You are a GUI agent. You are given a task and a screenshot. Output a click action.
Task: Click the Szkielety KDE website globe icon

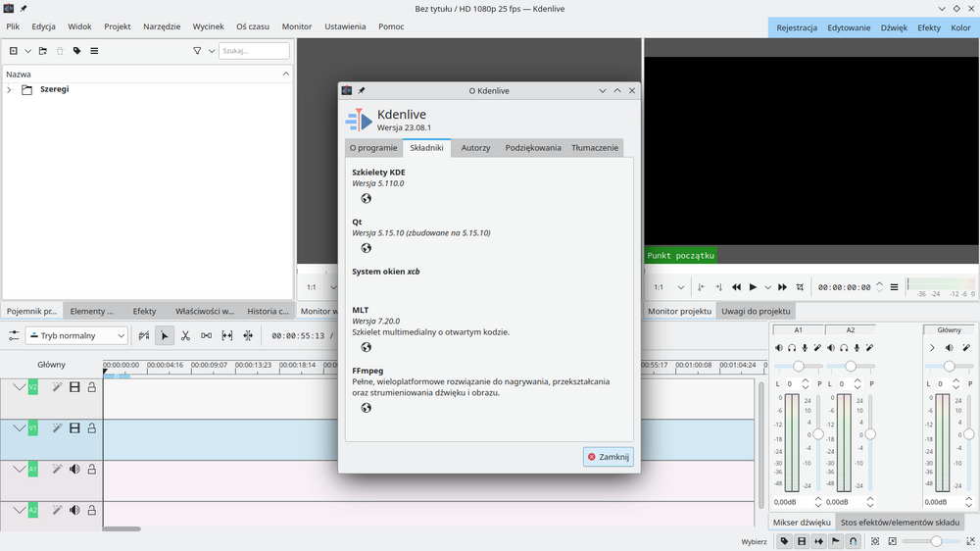[366, 198]
